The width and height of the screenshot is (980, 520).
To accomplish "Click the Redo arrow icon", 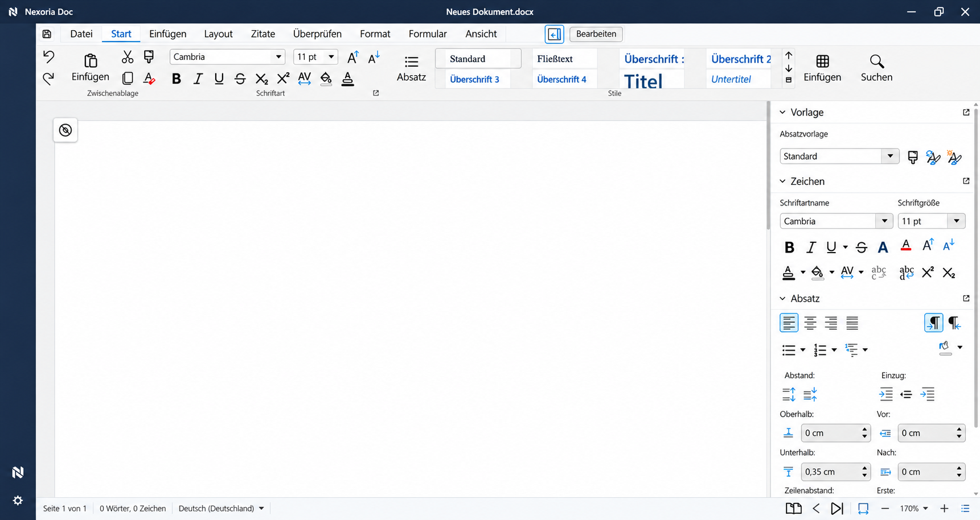I will [x=48, y=79].
